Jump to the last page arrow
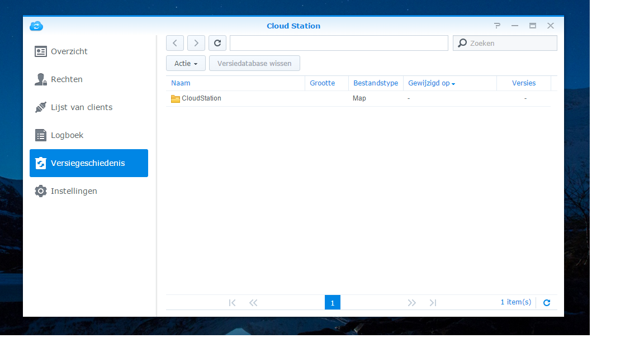The image size is (644, 362). (433, 303)
